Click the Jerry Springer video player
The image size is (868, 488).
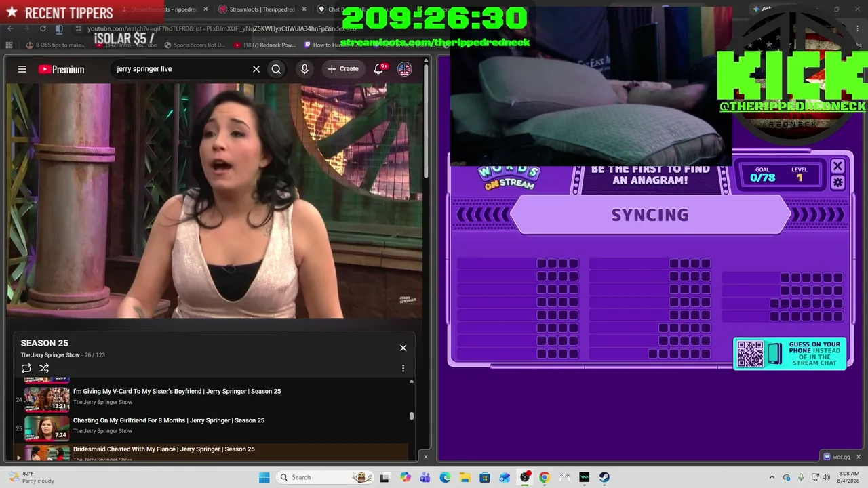click(214, 201)
